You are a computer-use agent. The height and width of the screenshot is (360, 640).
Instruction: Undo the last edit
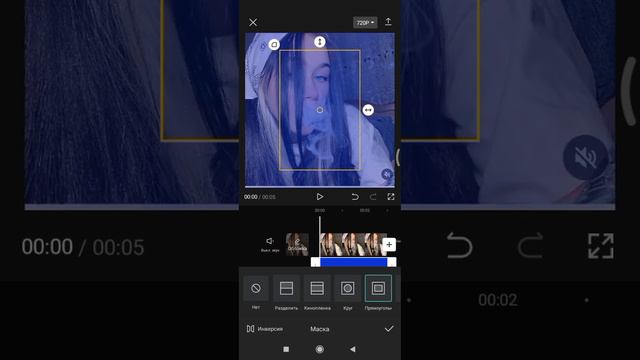click(355, 197)
